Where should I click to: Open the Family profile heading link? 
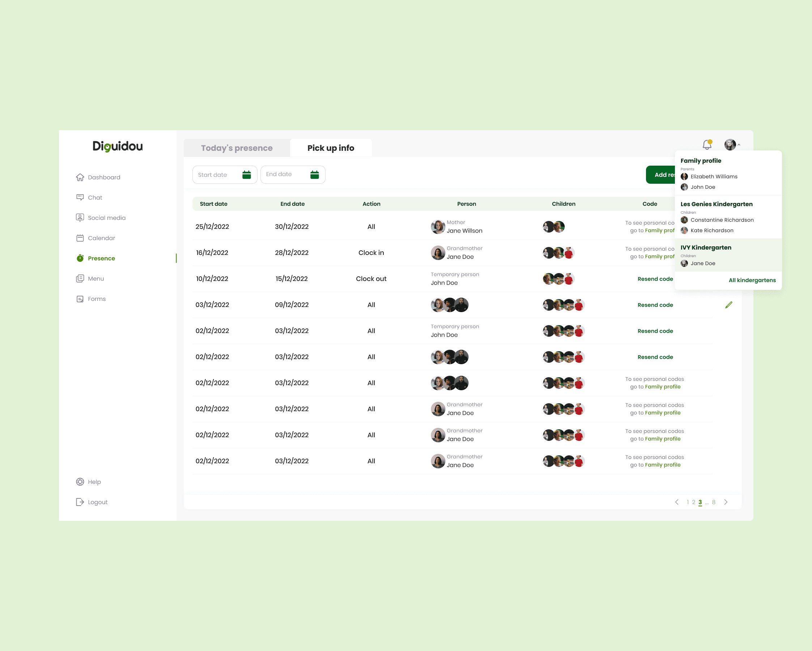click(x=701, y=161)
